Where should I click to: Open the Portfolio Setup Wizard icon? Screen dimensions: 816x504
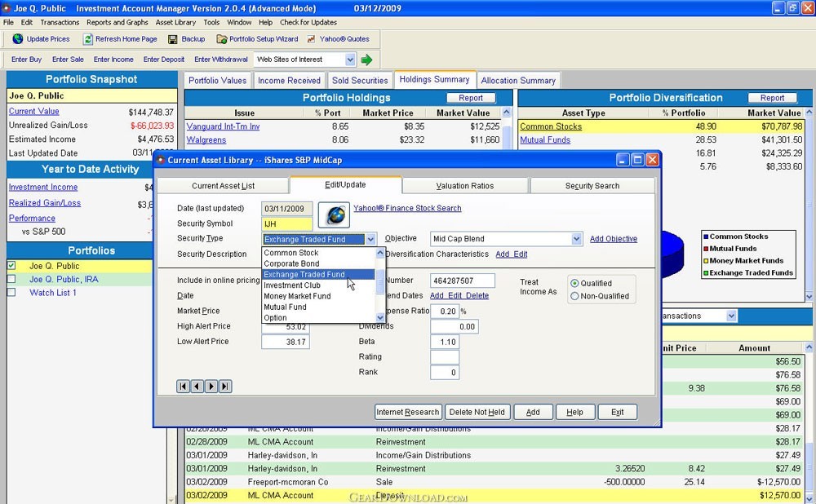click(x=222, y=39)
